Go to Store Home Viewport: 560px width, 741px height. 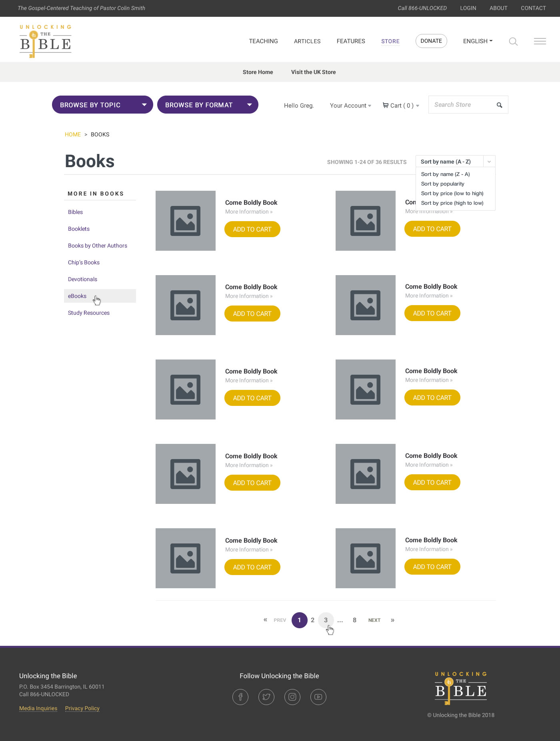tap(258, 72)
